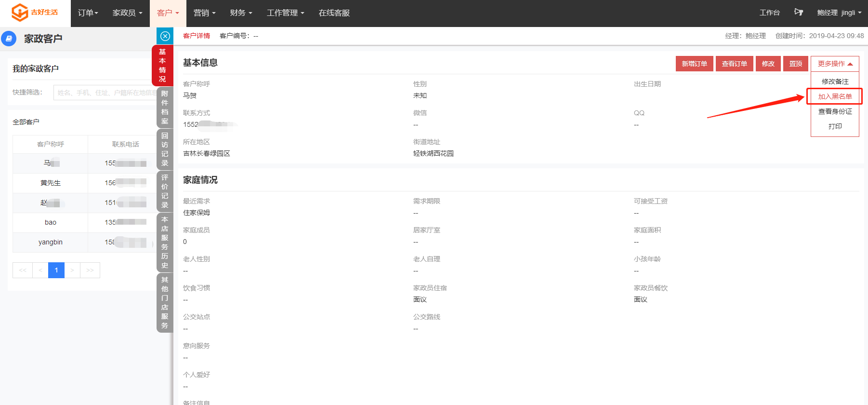Open the 财务 dropdown menu
This screenshot has width=868, height=405.
click(x=241, y=13)
